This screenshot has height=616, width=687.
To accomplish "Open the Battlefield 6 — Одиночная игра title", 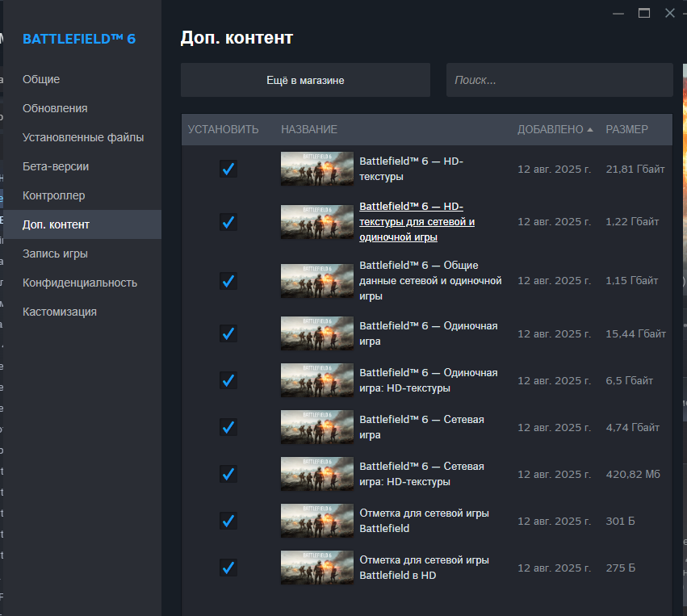I will click(429, 333).
